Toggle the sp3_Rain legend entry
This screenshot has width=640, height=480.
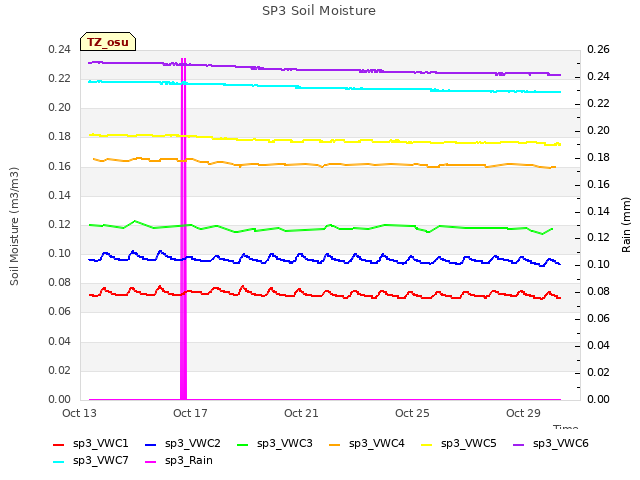pos(179,460)
